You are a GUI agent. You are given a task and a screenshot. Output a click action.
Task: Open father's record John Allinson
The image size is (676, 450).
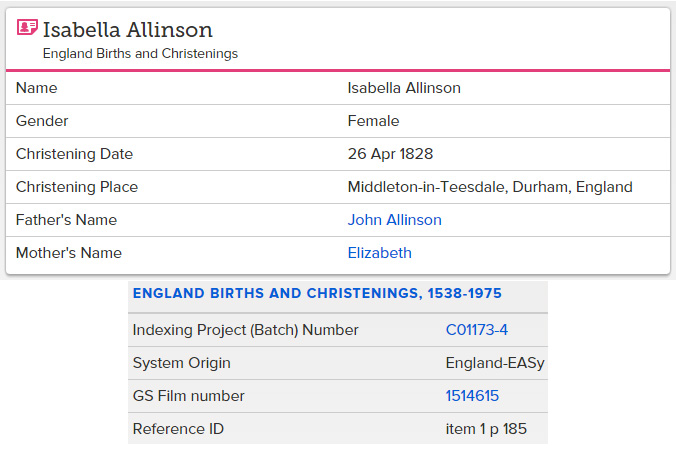tap(394, 220)
